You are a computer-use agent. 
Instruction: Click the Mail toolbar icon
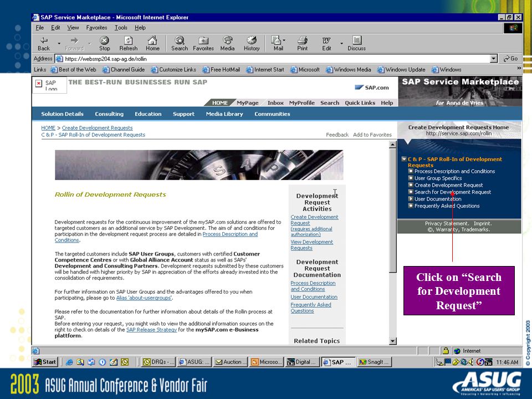pyautogui.click(x=277, y=44)
